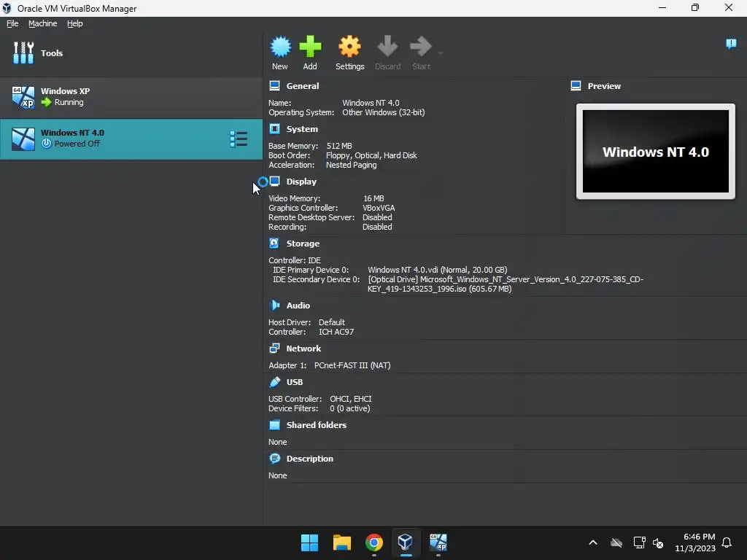Click the Display section header link

point(301,182)
